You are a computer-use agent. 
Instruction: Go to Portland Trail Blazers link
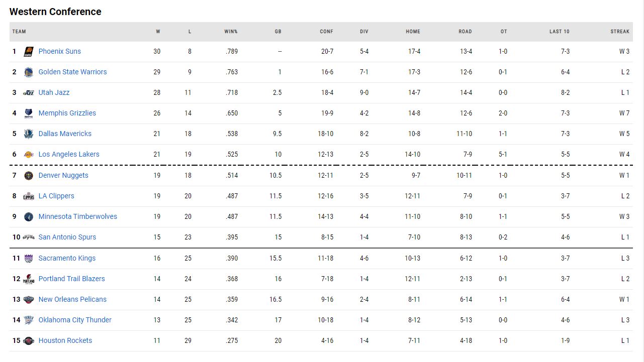coord(71,279)
